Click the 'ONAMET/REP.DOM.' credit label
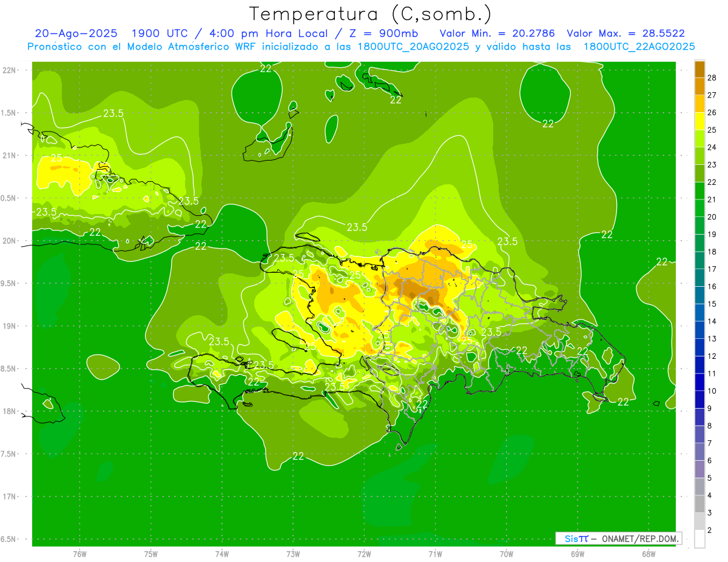The width and height of the screenshot is (728, 562). coord(639,538)
